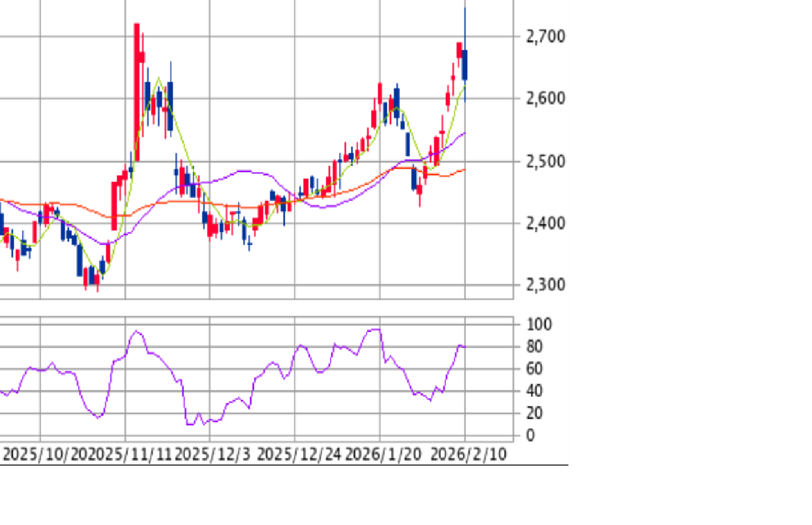Viewport: 812px width, 525px height.
Task: Click the 60 label on oscillator axis
Action: pyautogui.click(x=527, y=368)
